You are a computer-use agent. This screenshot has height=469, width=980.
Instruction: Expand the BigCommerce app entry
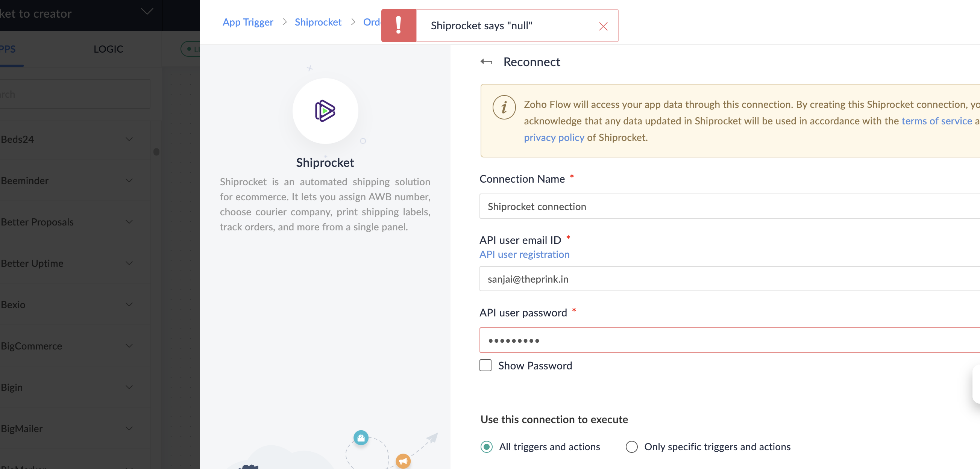(129, 346)
